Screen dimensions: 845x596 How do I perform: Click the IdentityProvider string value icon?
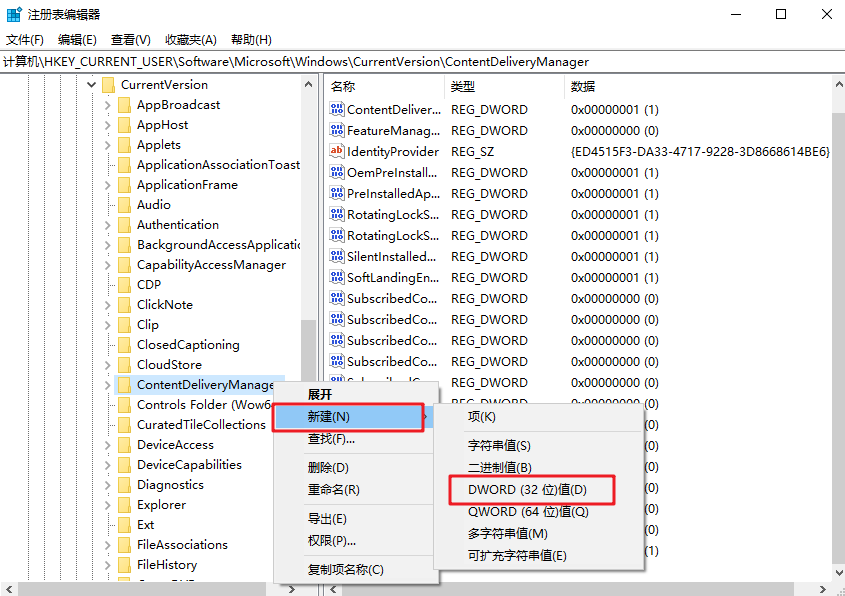pyautogui.click(x=337, y=152)
